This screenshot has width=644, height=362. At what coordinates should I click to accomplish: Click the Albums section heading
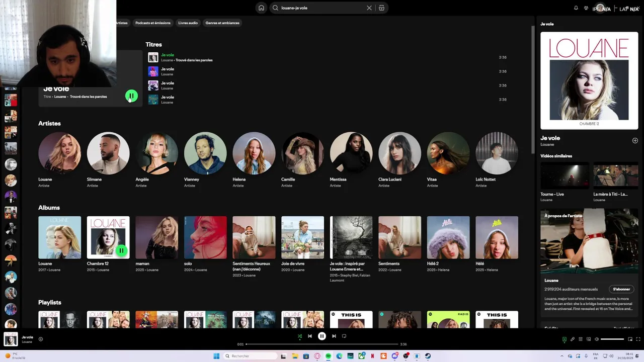click(x=49, y=208)
